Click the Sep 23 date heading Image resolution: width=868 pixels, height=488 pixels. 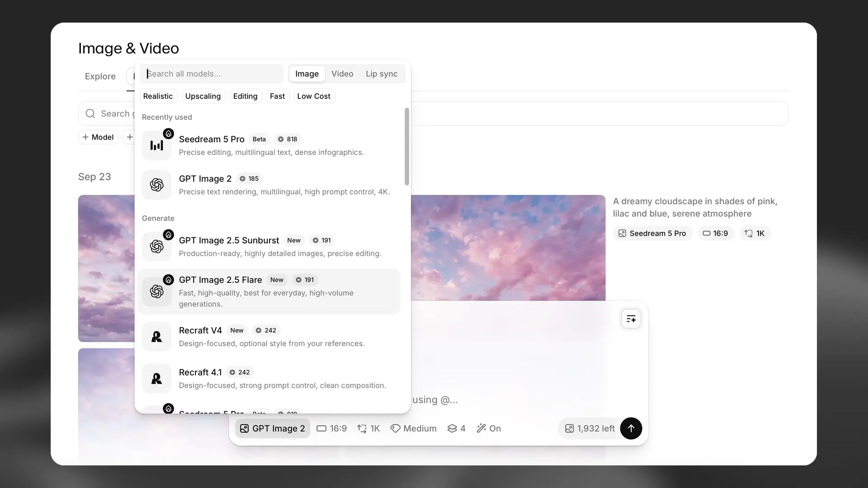94,177
